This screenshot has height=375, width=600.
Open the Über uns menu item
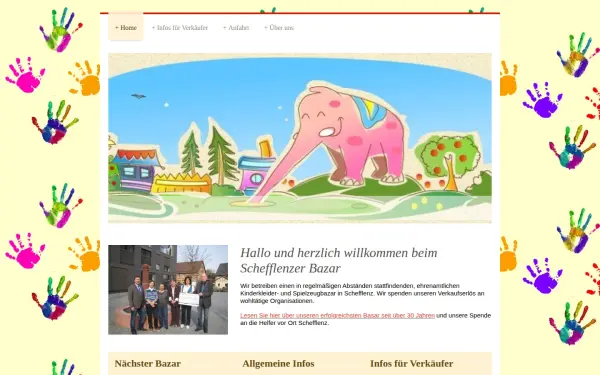click(x=279, y=28)
